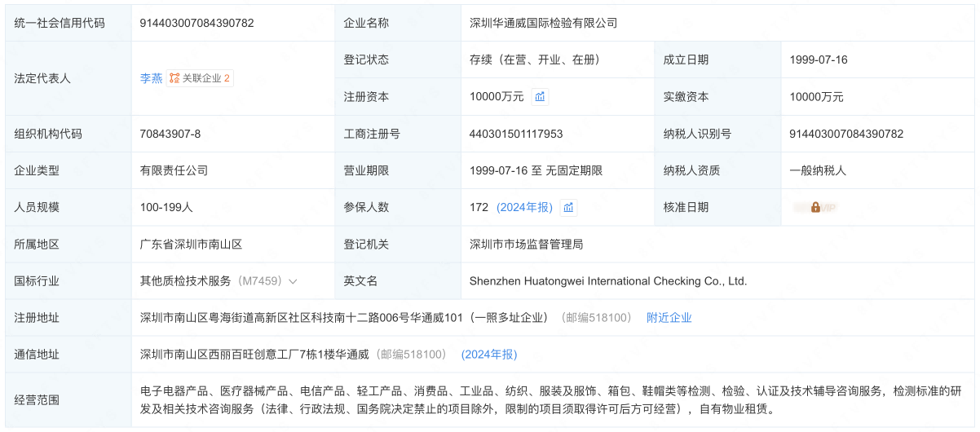
Task: Open the 附近企业 link after 注册地址
Action: click(x=669, y=318)
